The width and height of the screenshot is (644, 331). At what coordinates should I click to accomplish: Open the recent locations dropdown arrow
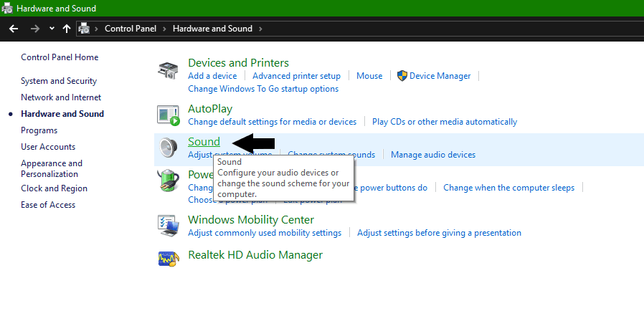coord(52,29)
